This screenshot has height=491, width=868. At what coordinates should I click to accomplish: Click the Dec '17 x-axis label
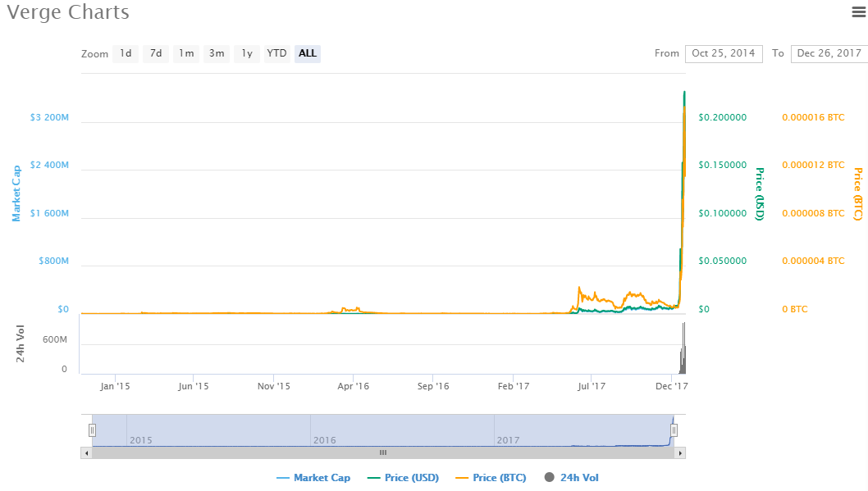pyautogui.click(x=671, y=386)
